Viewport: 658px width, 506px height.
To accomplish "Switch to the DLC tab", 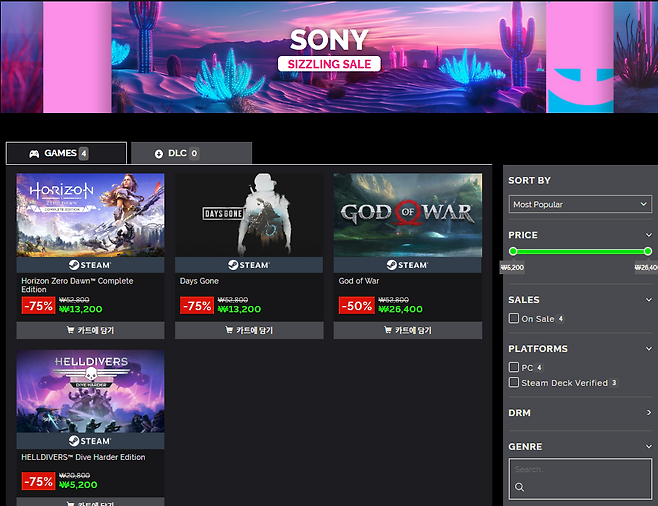I will tap(191, 153).
